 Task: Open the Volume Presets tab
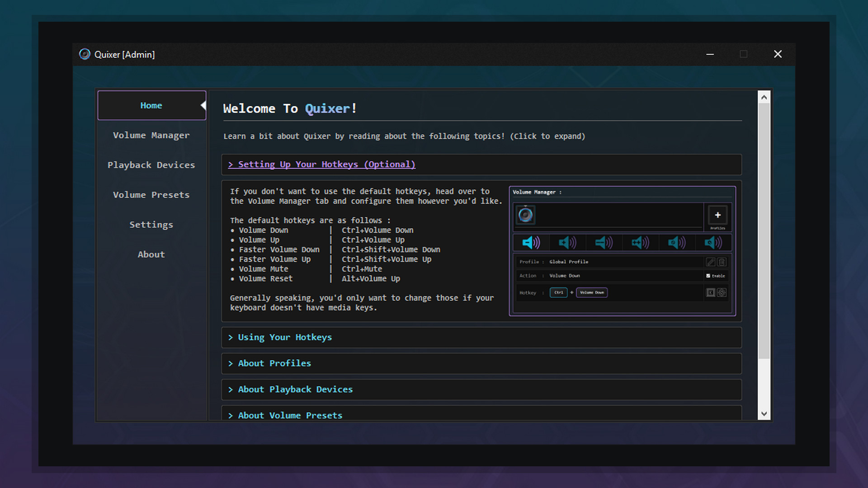[151, 195]
